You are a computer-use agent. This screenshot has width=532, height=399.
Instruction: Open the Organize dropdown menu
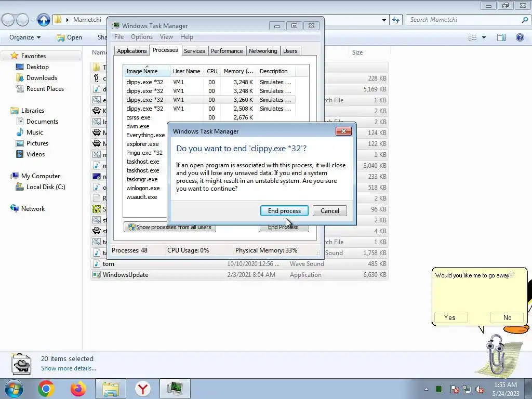click(25, 37)
